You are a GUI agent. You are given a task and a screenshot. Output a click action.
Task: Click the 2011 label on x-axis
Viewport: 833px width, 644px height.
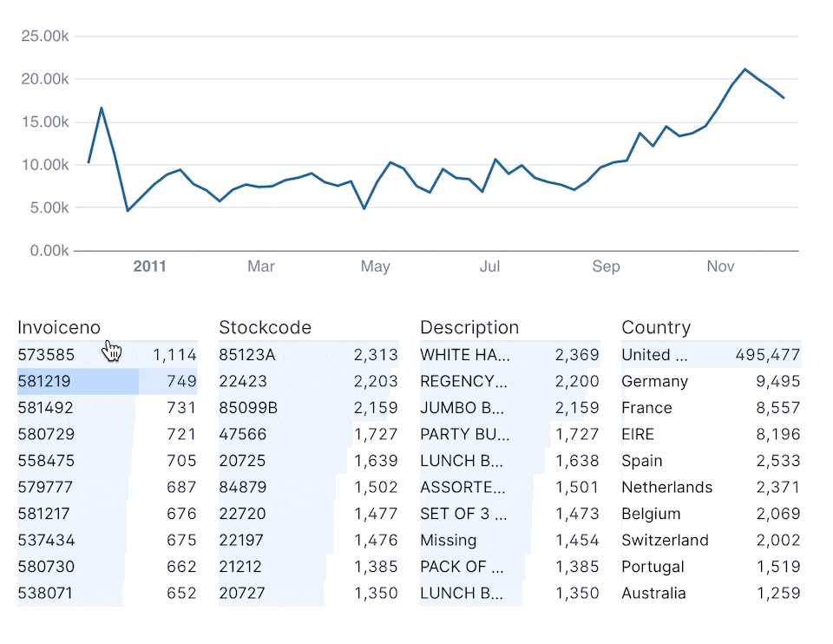[149, 266]
